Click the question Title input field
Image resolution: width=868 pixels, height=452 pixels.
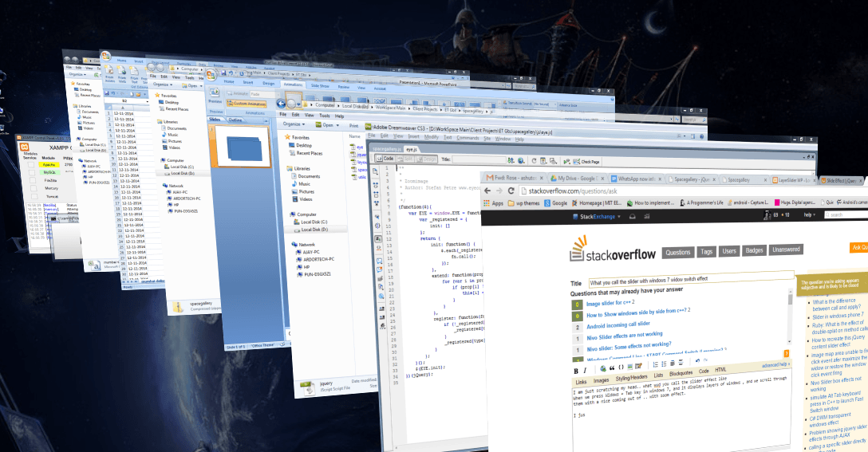click(691, 277)
